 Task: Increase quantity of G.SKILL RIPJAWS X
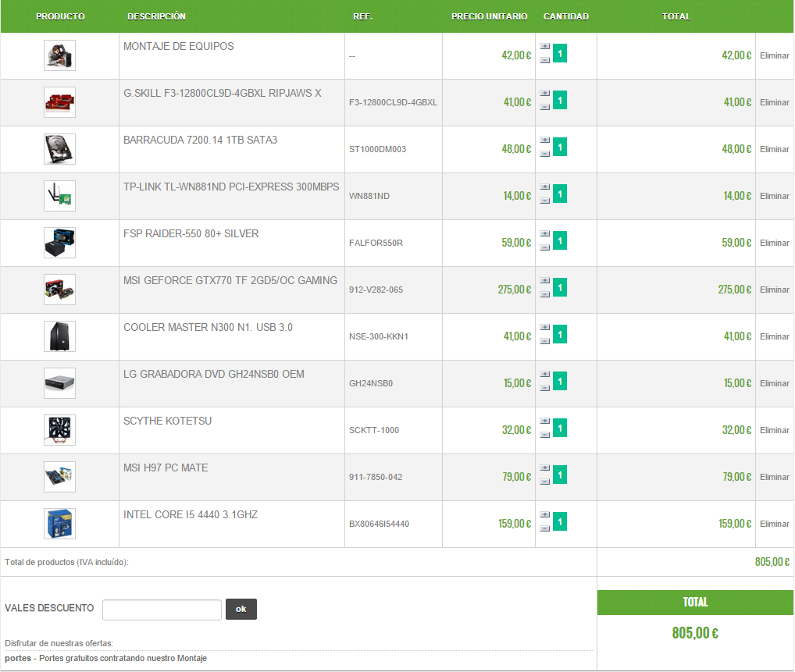pos(544,93)
